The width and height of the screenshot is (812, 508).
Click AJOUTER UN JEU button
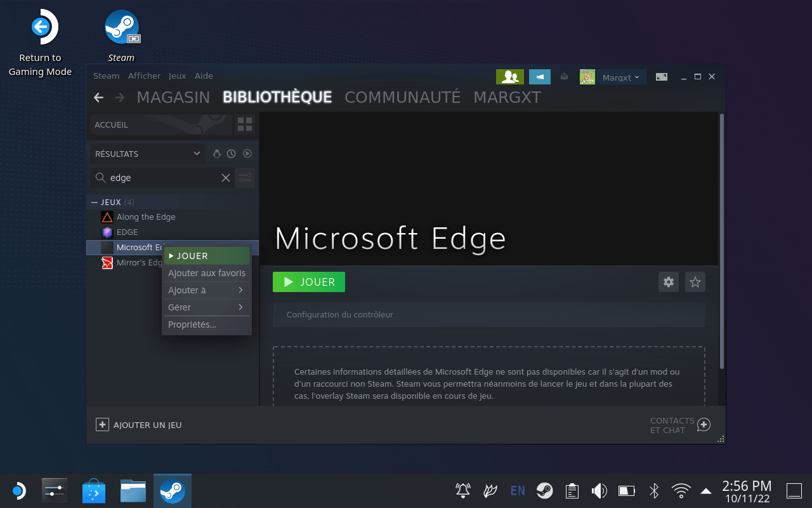pos(139,425)
